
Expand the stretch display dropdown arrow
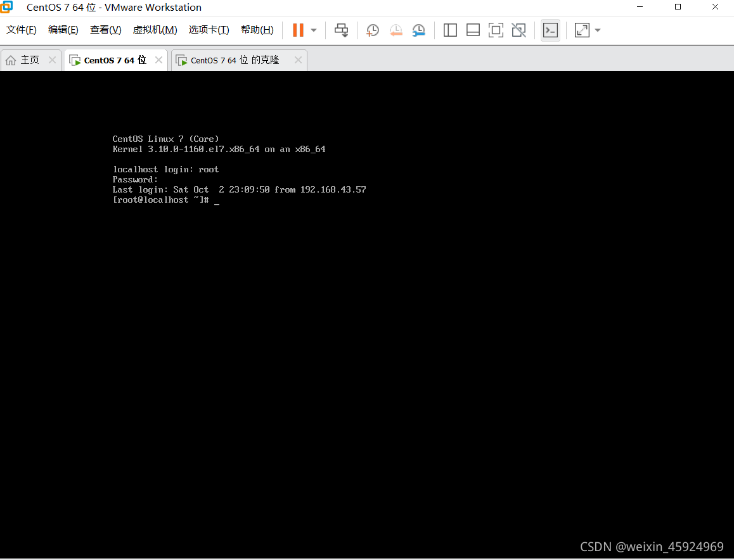click(x=597, y=30)
